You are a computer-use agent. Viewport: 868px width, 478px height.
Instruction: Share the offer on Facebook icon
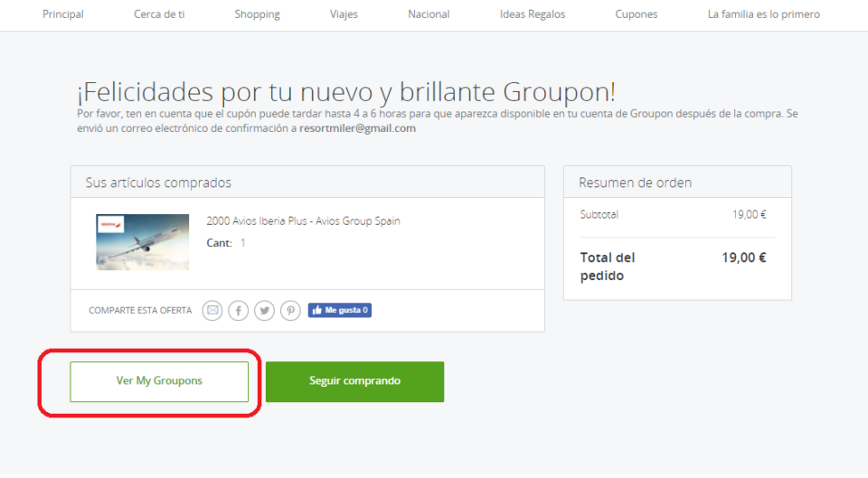click(x=238, y=310)
